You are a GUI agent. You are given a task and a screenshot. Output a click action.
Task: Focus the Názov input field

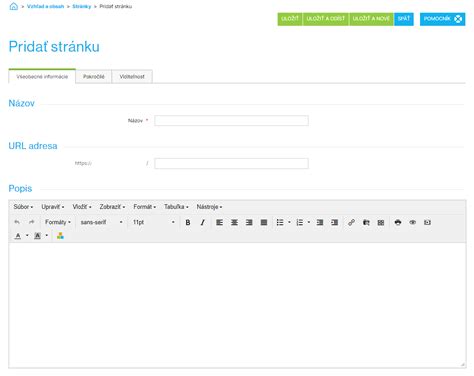(231, 121)
